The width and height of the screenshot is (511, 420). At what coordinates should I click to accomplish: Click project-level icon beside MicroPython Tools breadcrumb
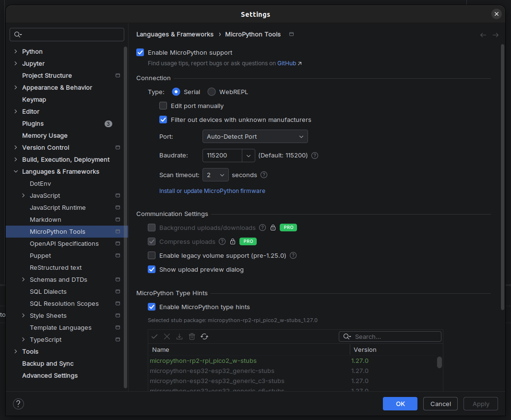point(291,34)
